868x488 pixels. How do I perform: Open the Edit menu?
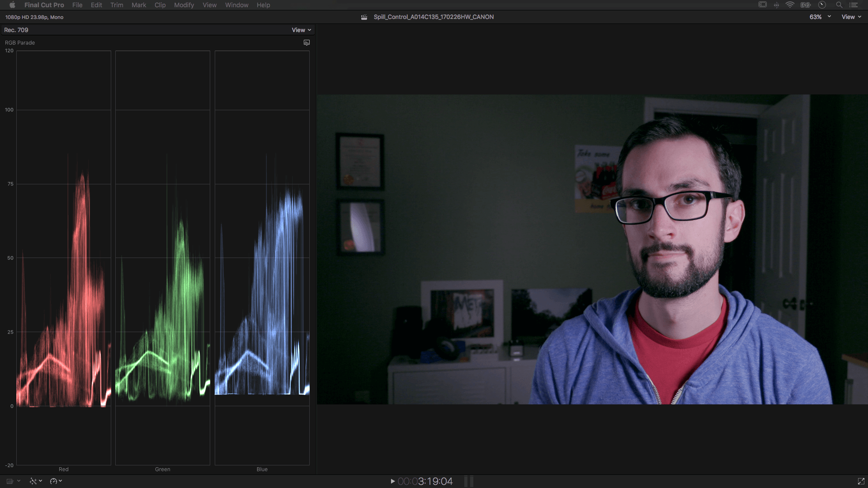[x=96, y=5]
